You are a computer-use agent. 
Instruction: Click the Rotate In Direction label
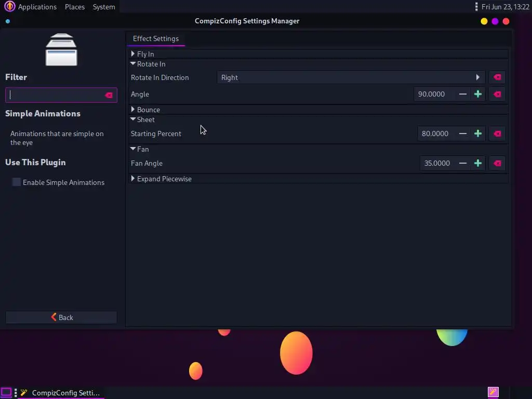tap(160, 77)
